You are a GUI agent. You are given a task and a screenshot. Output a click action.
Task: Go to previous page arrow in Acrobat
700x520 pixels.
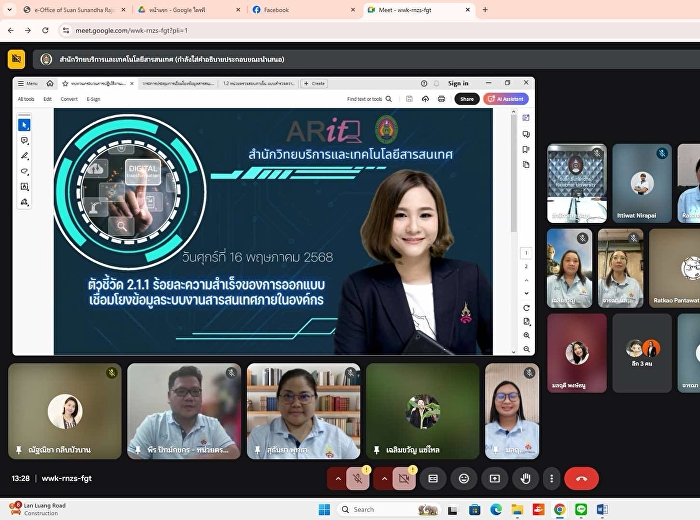(526, 280)
